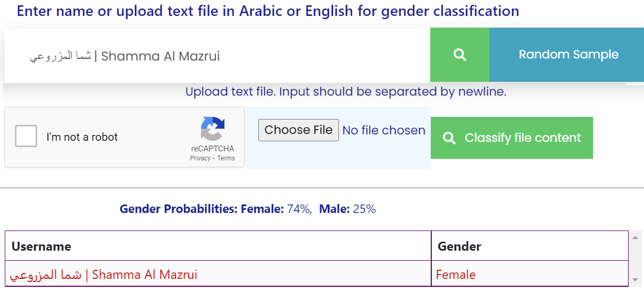Click the No file chosen label
This screenshot has width=644, height=290.
[x=384, y=130]
